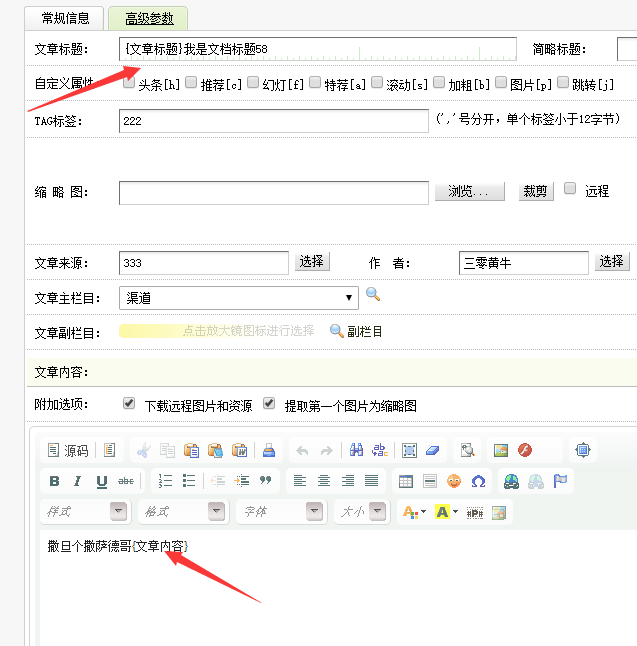The height and width of the screenshot is (646, 637).
Task: Check the 特荐[a] checkbox
Action: click(315, 82)
